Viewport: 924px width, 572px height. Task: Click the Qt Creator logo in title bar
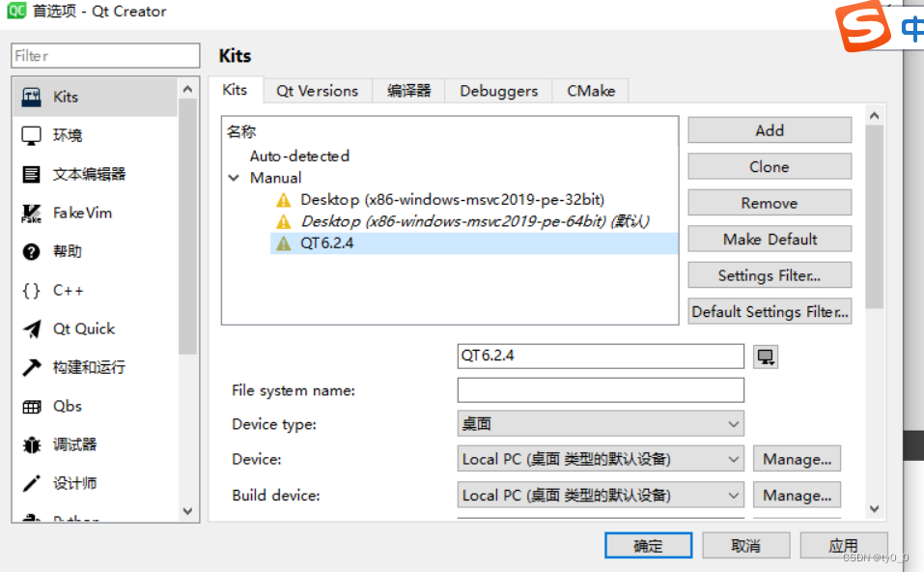[x=16, y=10]
